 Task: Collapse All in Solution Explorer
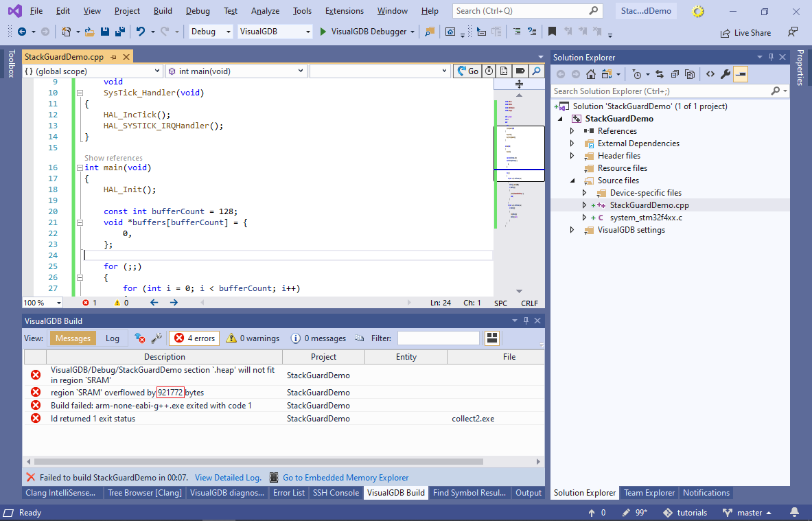(675, 75)
